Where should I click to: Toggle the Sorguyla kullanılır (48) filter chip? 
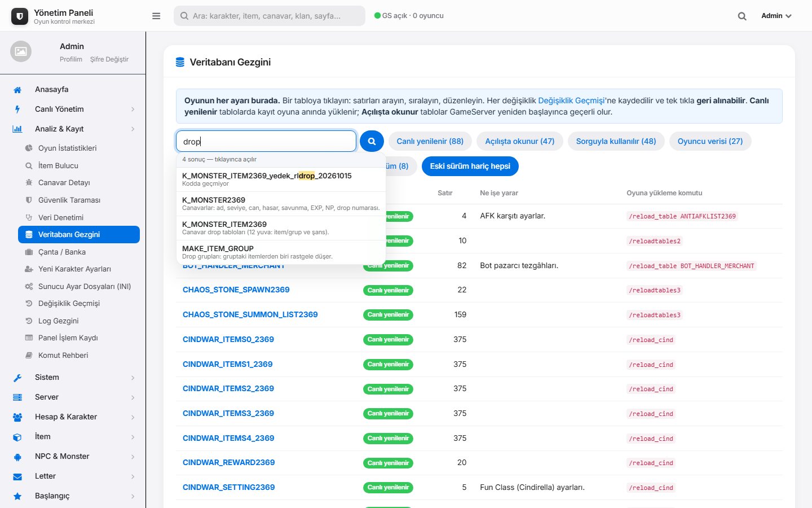pos(616,141)
